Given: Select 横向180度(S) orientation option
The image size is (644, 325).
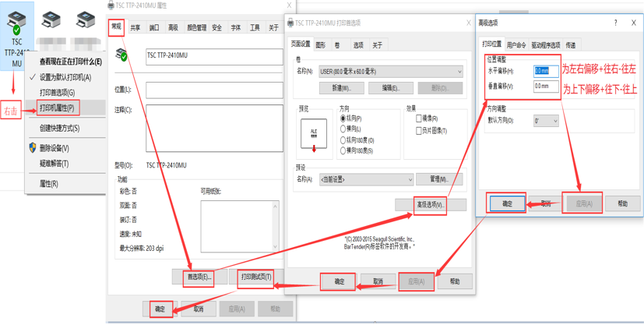Looking at the screenshot, I should point(343,150).
